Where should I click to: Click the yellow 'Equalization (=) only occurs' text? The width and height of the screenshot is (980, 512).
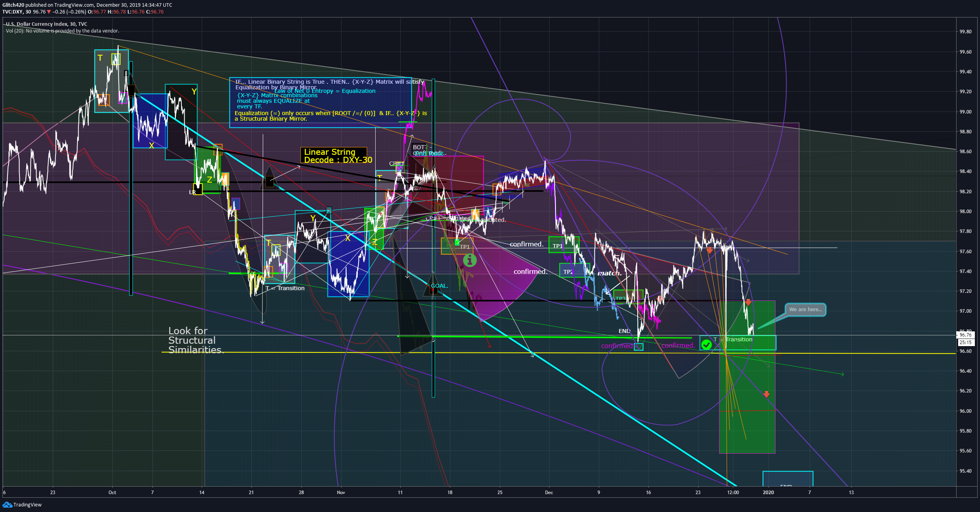coord(330,116)
